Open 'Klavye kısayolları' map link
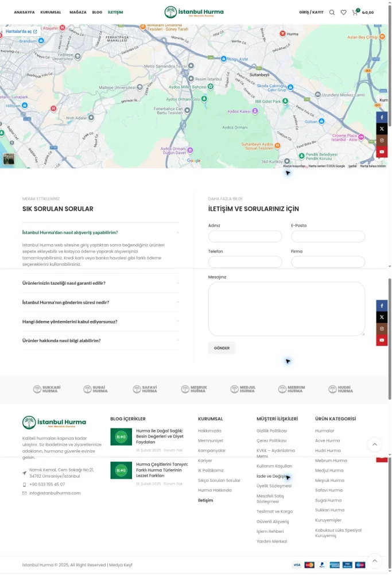Viewport: 392px width, 588px height. (x=294, y=166)
